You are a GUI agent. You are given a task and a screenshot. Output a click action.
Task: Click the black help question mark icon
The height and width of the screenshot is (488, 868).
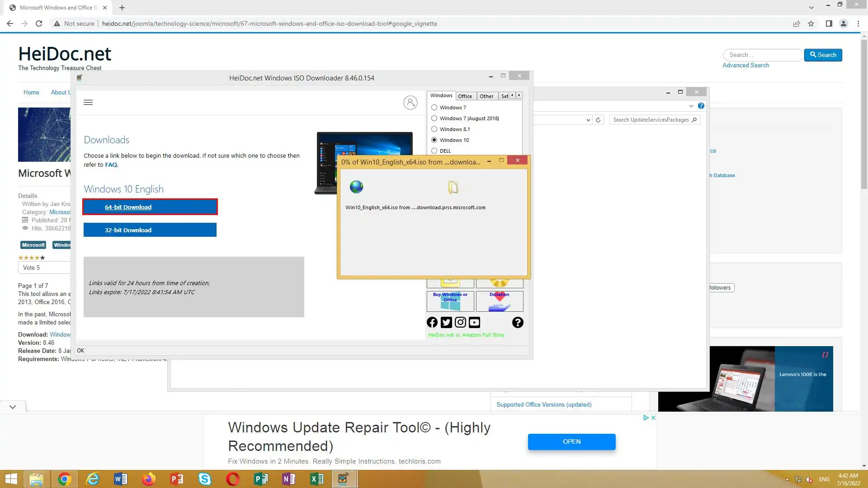coord(518,322)
